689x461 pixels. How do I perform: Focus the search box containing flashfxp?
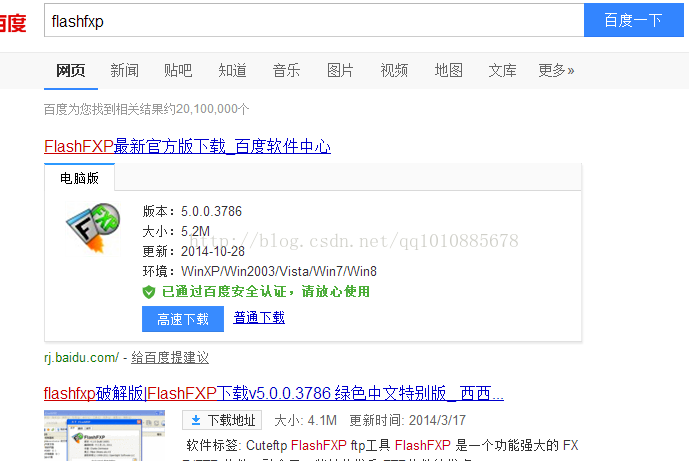pyautogui.click(x=314, y=21)
